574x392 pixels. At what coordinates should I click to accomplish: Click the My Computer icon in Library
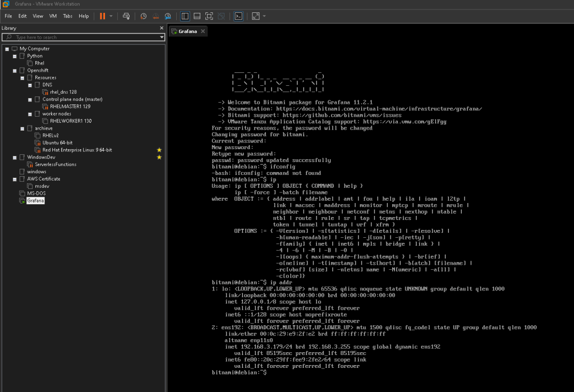pyautogui.click(x=14, y=49)
